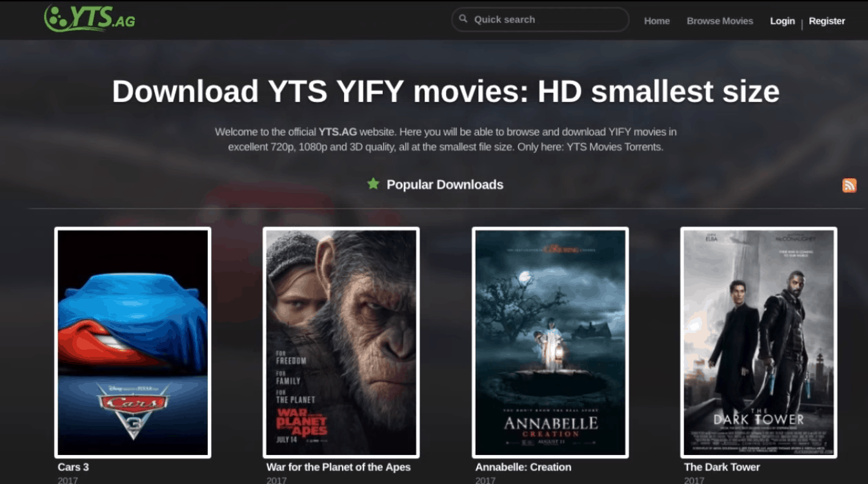This screenshot has height=484, width=868.
Task: Open The Dark Tower poster
Action: (x=759, y=343)
